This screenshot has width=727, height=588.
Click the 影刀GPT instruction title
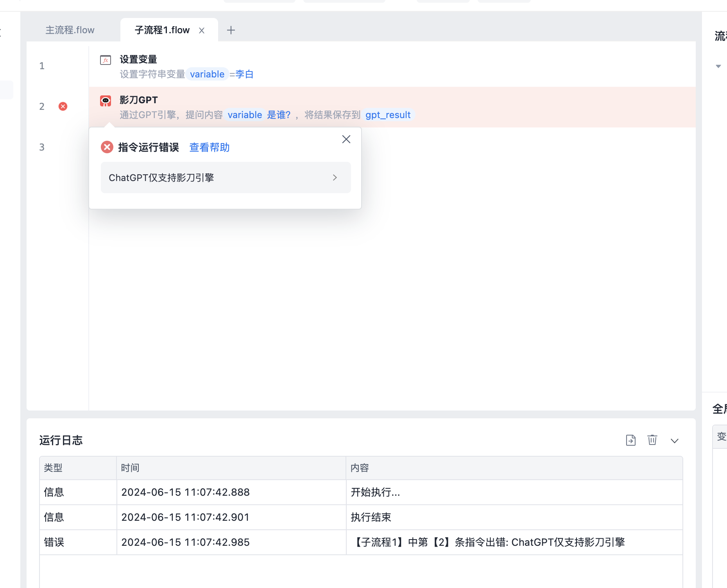click(139, 100)
